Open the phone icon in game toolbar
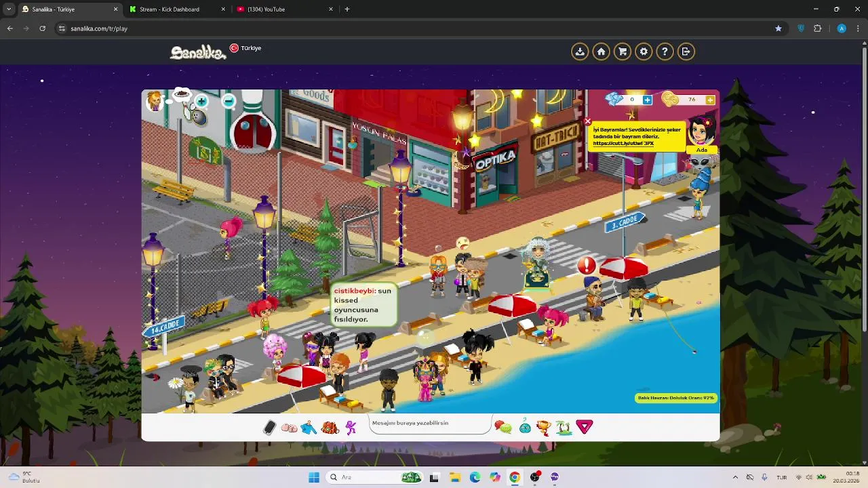Viewport: 868px width, 488px height. (x=269, y=427)
